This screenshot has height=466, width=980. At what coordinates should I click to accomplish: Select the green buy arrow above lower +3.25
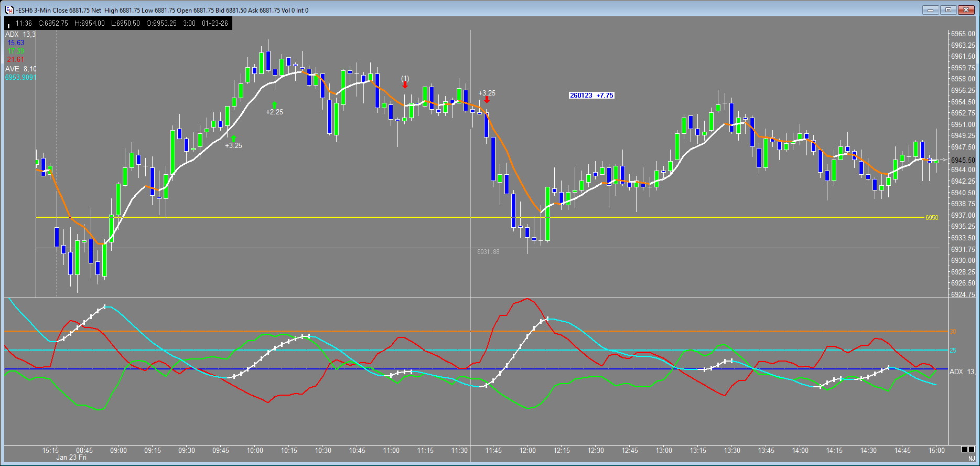[x=233, y=138]
